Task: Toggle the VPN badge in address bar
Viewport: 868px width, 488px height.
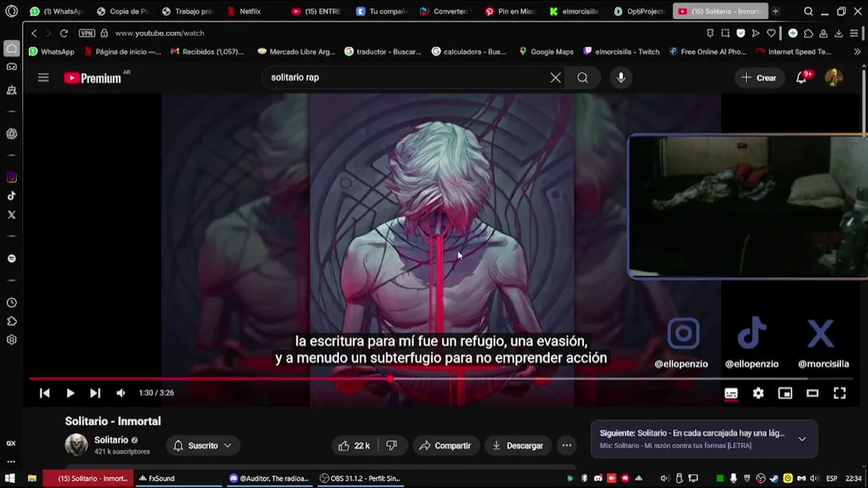Action: click(87, 33)
